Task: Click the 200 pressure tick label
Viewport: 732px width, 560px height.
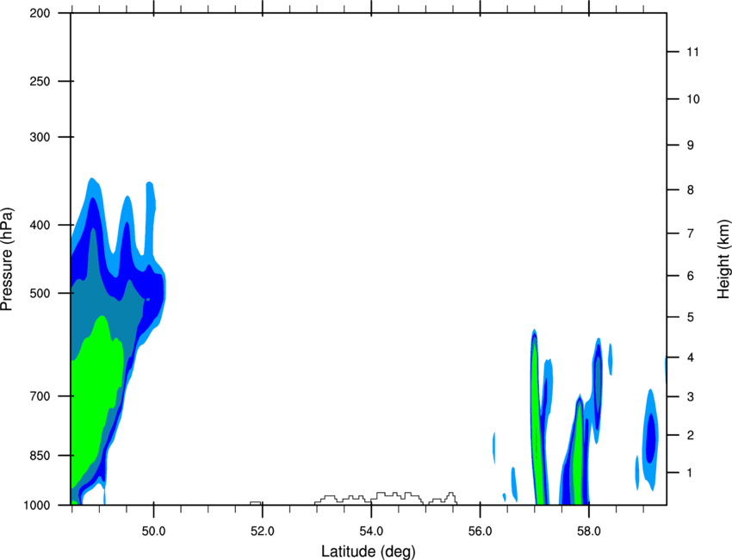Action: (x=40, y=13)
